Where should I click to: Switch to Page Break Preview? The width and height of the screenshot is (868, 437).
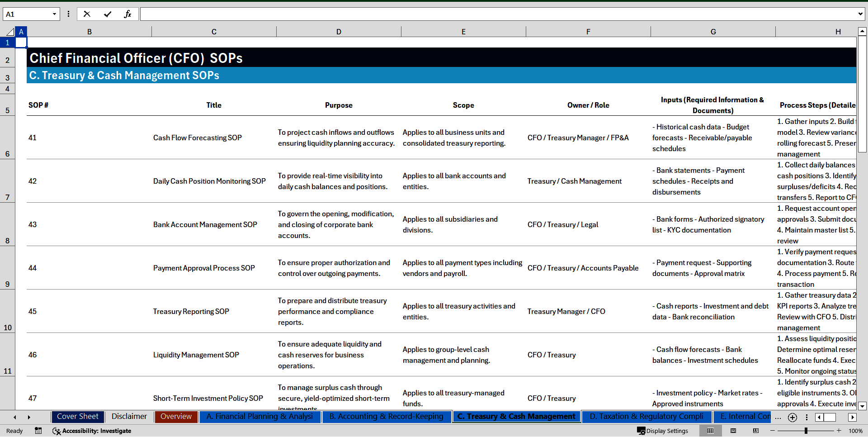click(x=756, y=431)
